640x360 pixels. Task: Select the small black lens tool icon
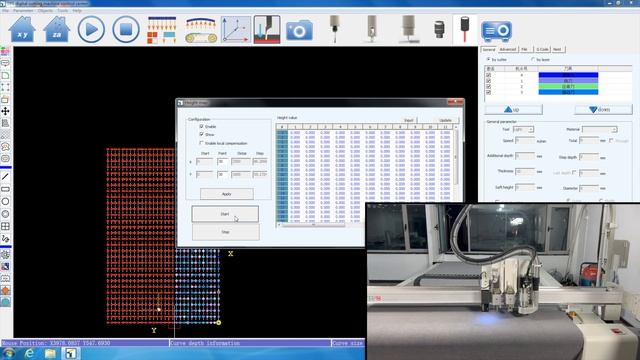[439, 30]
